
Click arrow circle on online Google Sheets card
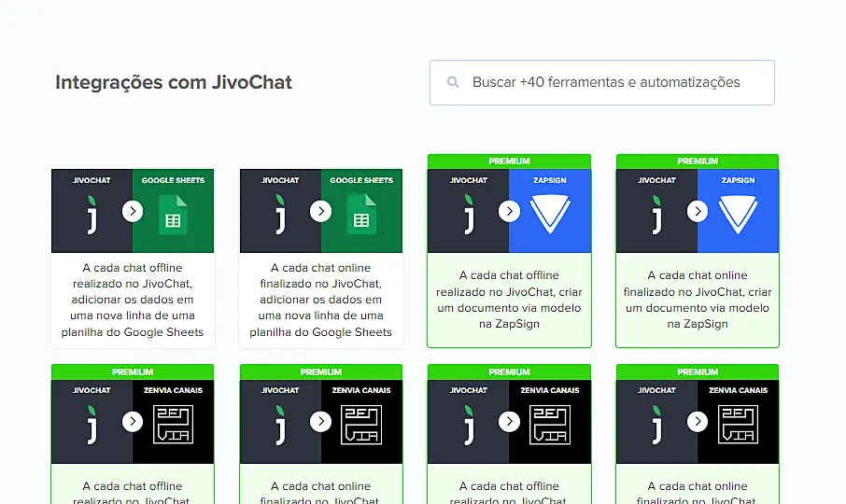[321, 211]
